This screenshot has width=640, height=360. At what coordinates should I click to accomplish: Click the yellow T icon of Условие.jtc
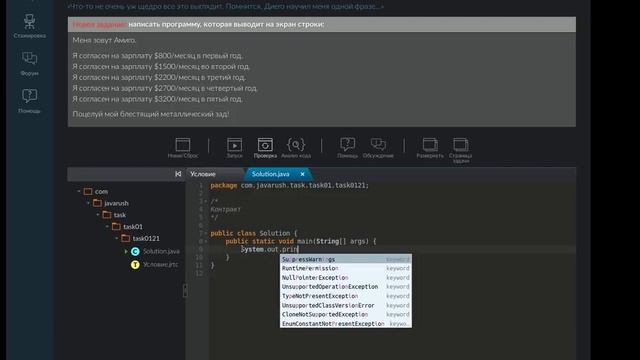pos(135,264)
